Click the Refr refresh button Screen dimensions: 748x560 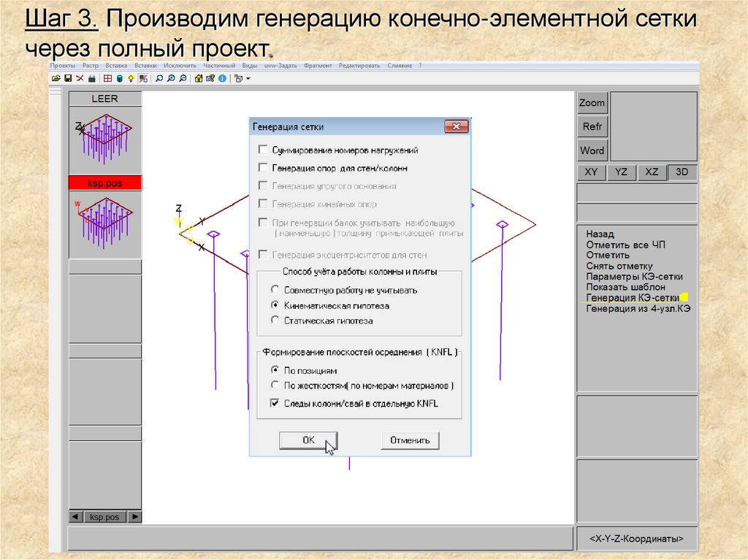tap(592, 127)
